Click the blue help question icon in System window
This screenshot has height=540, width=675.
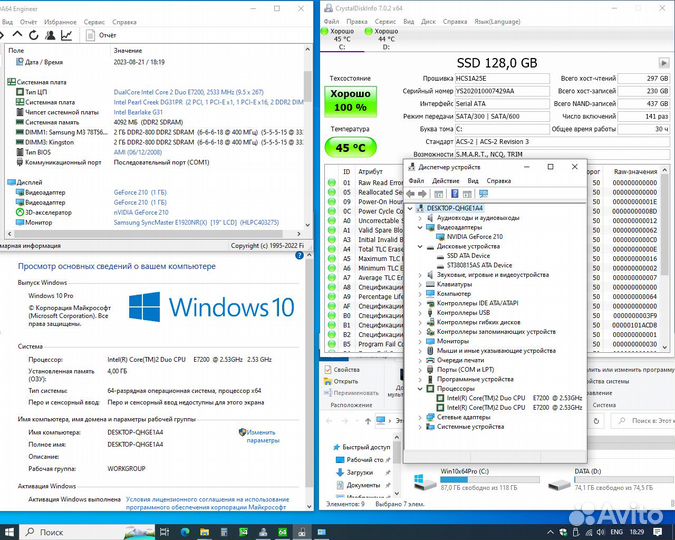[300, 255]
